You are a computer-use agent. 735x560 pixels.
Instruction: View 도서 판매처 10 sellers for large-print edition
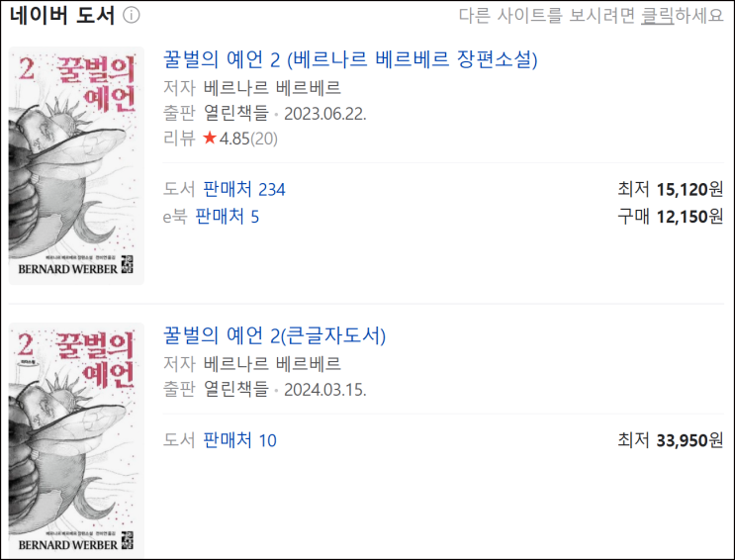pyautogui.click(x=239, y=440)
